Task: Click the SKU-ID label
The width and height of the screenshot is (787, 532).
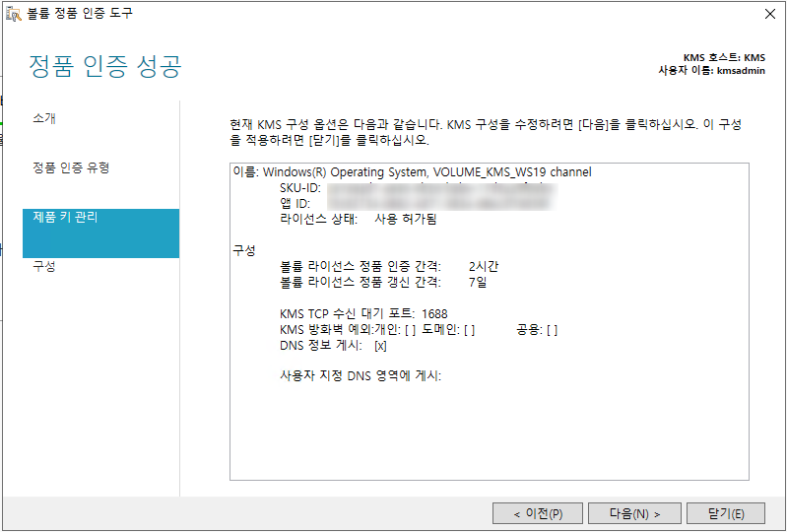Action: [300, 188]
